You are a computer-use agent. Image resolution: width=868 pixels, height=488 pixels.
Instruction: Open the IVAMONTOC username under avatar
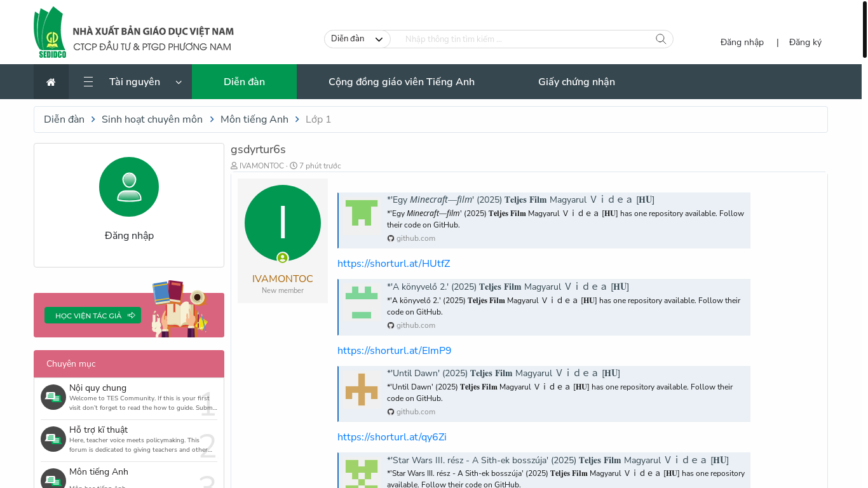pos(283,279)
